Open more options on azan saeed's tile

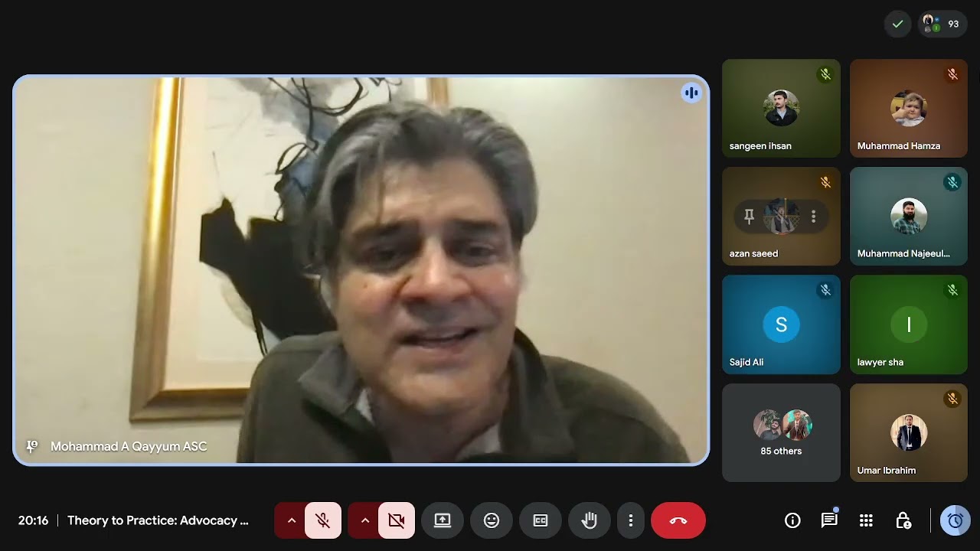coord(813,217)
